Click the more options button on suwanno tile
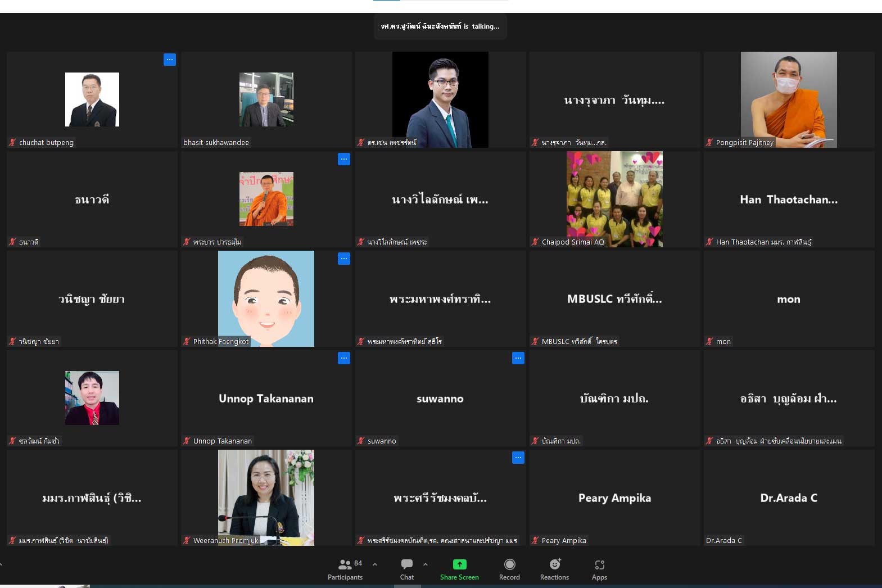Viewport: 882px width, 588px height. [518, 358]
